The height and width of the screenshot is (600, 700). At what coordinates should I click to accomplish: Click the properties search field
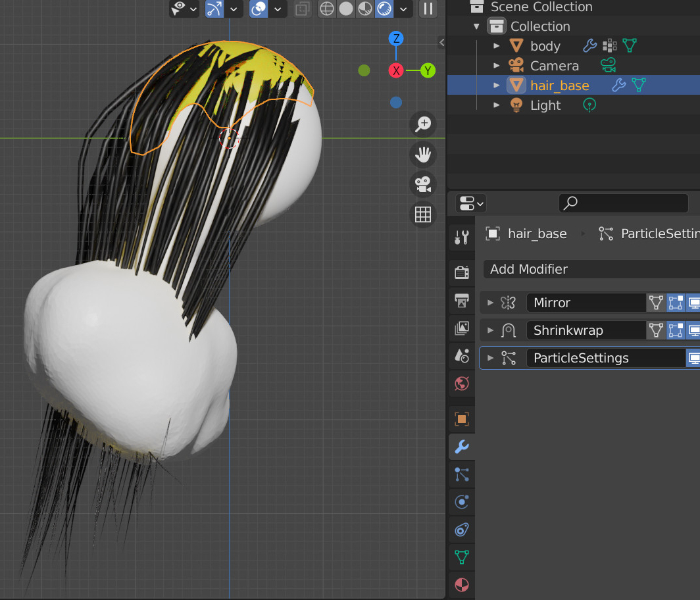click(623, 203)
